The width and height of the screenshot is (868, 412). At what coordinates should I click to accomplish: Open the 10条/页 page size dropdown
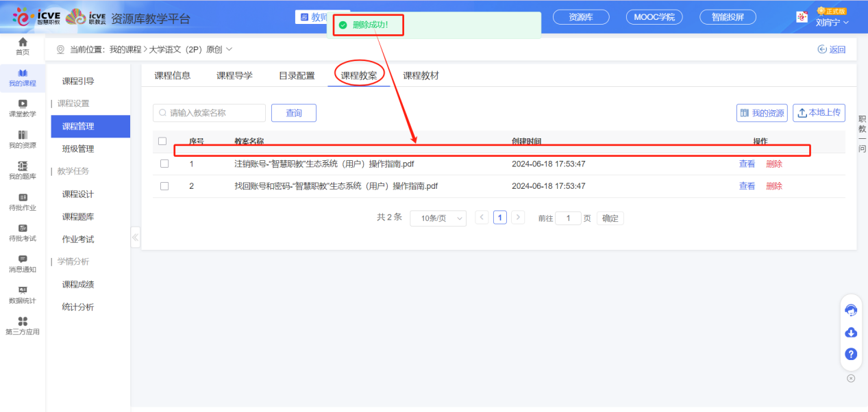coord(438,218)
